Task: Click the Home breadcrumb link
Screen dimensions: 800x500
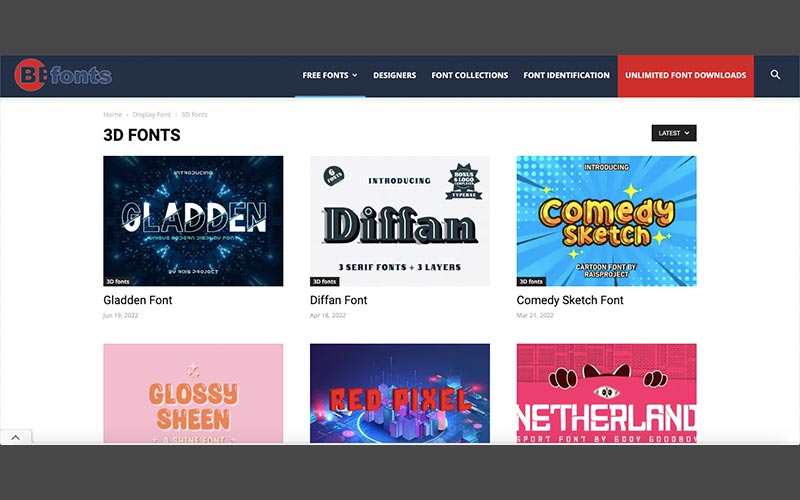Action: [112, 114]
